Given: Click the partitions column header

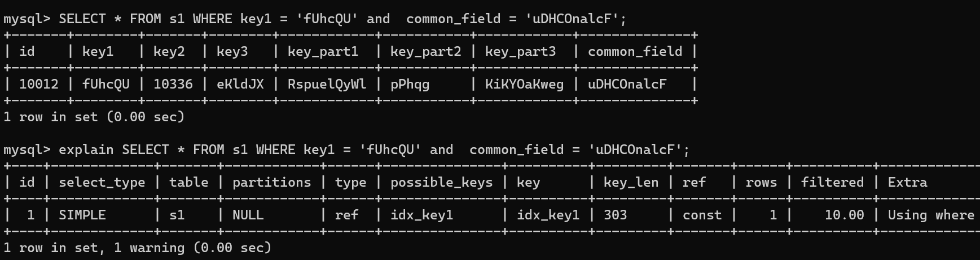Looking at the screenshot, I should click(x=271, y=183).
